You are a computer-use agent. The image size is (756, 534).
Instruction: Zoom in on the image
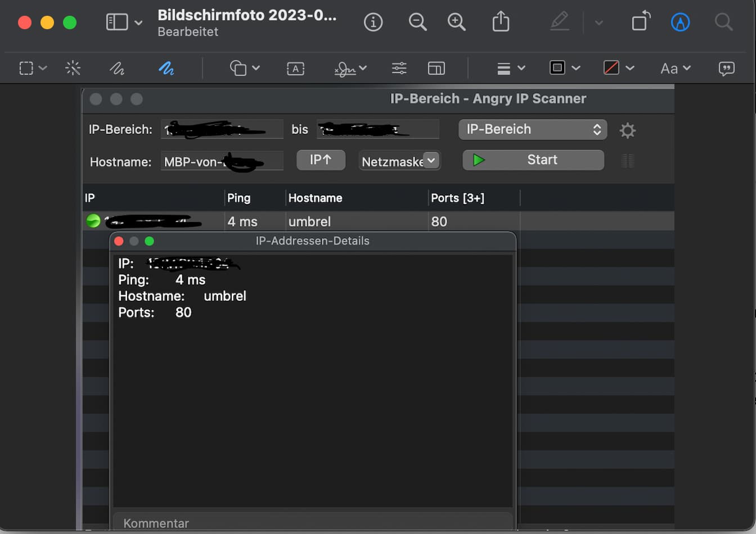pyautogui.click(x=456, y=22)
